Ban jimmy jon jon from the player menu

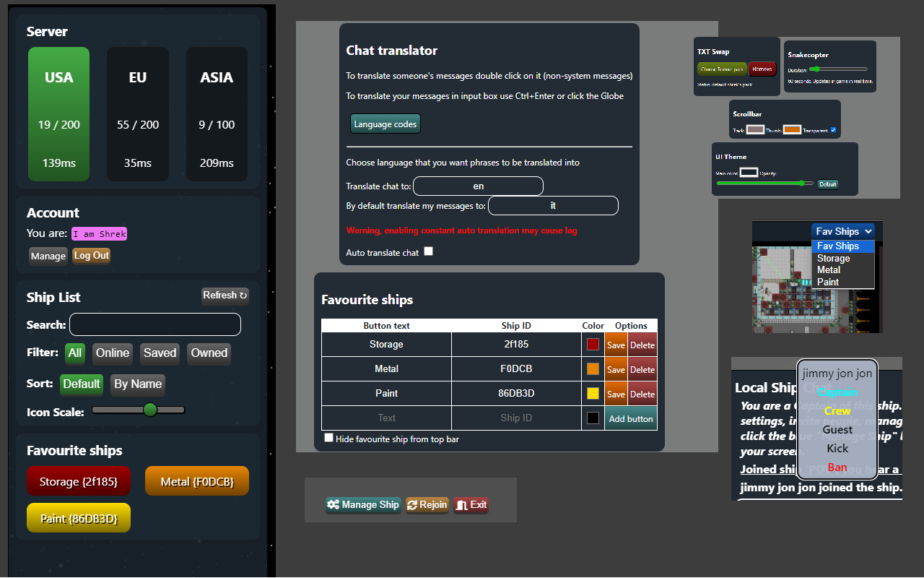pos(837,467)
